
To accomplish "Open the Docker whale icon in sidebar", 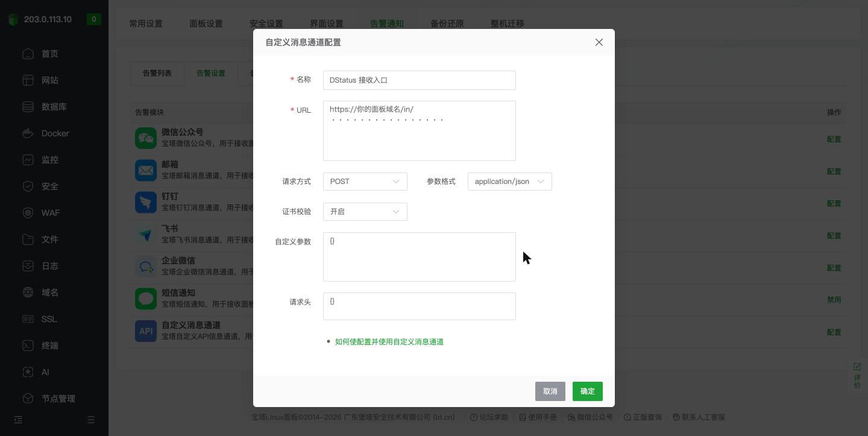I will 28,133.
